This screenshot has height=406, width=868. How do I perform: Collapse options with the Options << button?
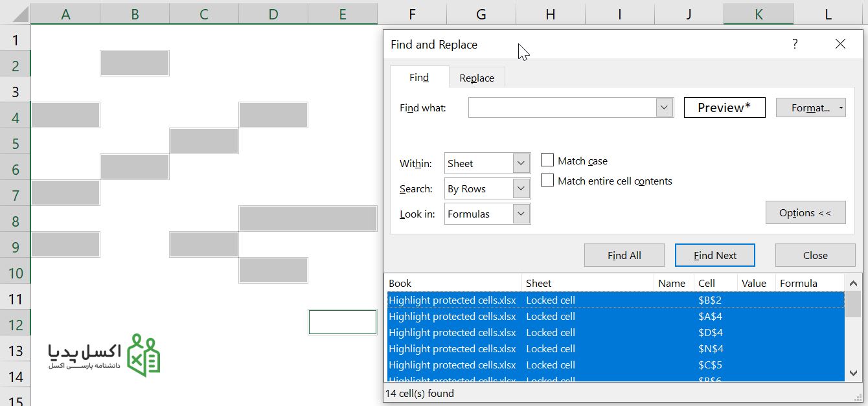(805, 212)
